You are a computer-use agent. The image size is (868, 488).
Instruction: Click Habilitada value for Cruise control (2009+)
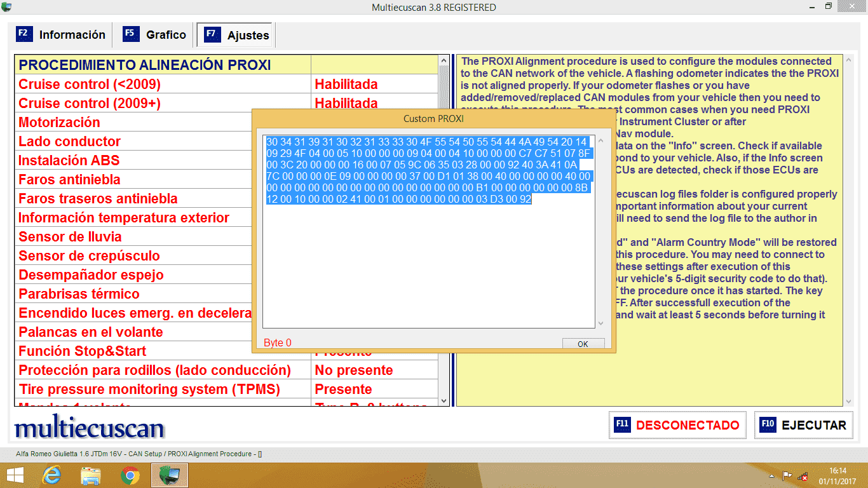[346, 103]
